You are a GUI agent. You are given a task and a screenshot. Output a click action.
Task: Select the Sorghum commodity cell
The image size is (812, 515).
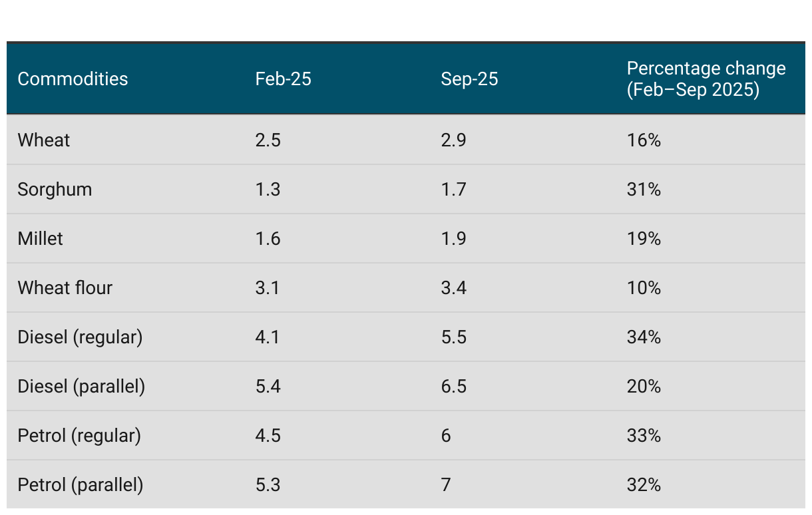pyautogui.click(x=55, y=189)
